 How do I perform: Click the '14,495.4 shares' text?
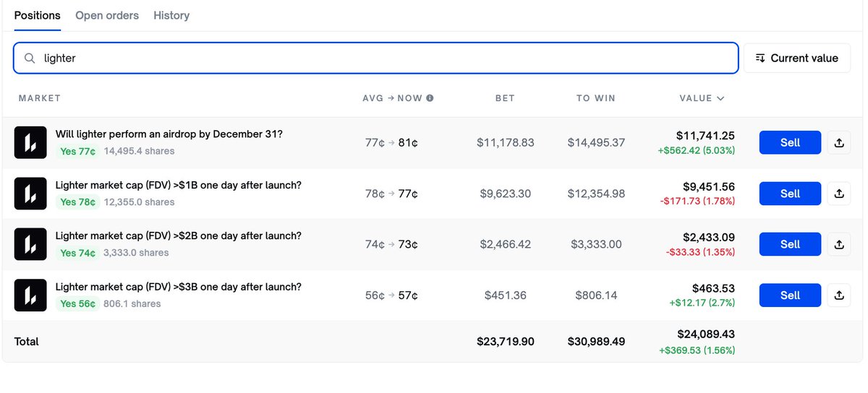[x=139, y=151]
